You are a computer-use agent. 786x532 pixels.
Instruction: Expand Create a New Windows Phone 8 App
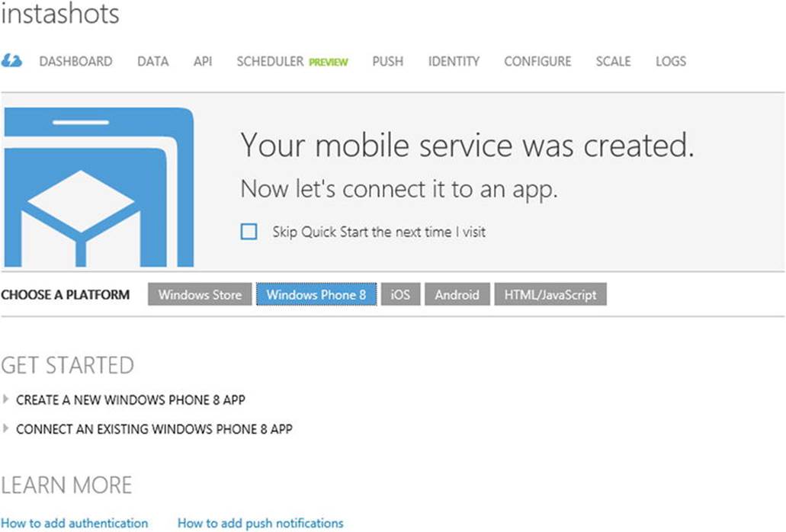point(124,399)
